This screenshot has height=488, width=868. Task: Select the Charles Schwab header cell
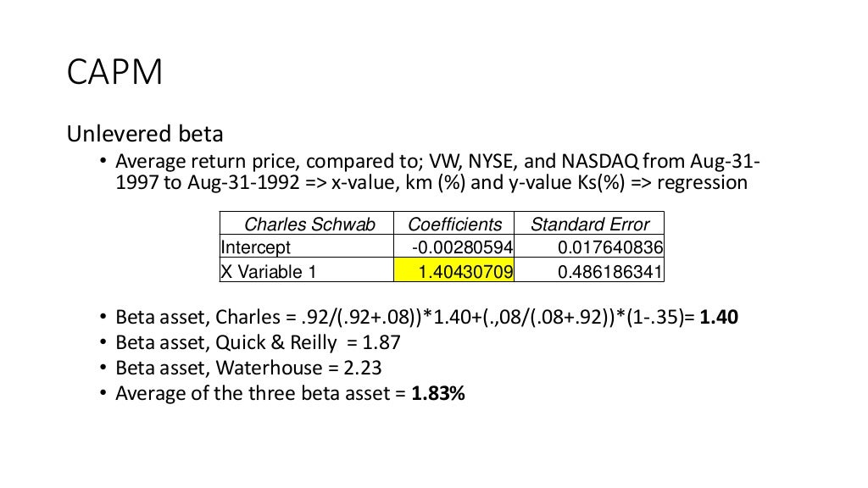pyautogui.click(x=307, y=224)
